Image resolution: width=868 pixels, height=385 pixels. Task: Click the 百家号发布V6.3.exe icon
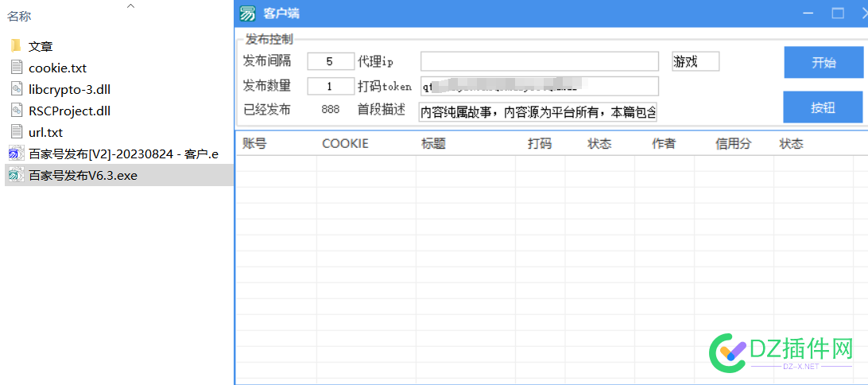[x=17, y=176]
